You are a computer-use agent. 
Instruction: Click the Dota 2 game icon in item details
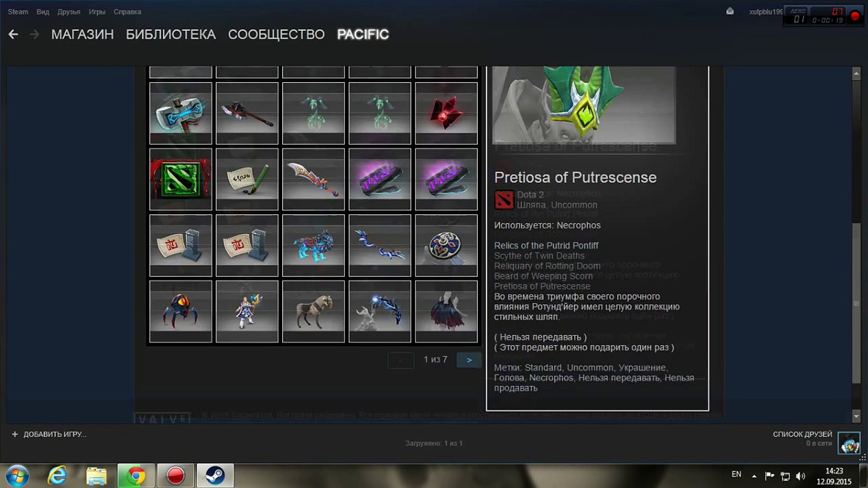coord(504,200)
